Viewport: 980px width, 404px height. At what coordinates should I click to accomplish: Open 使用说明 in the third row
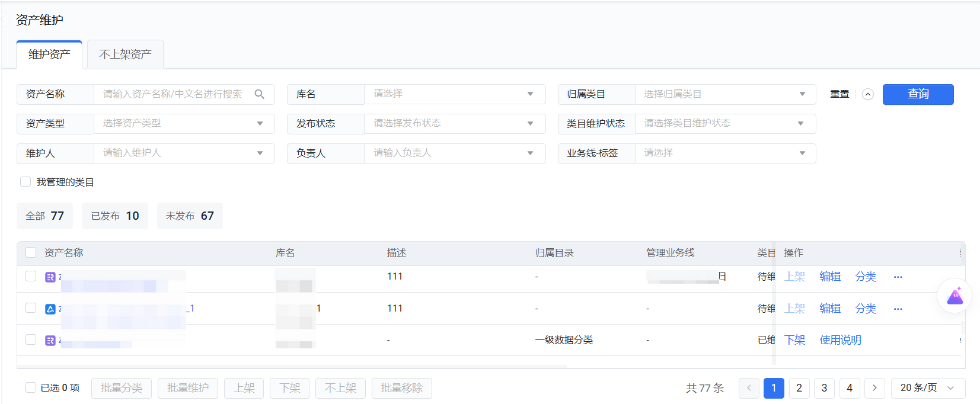coord(840,340)
